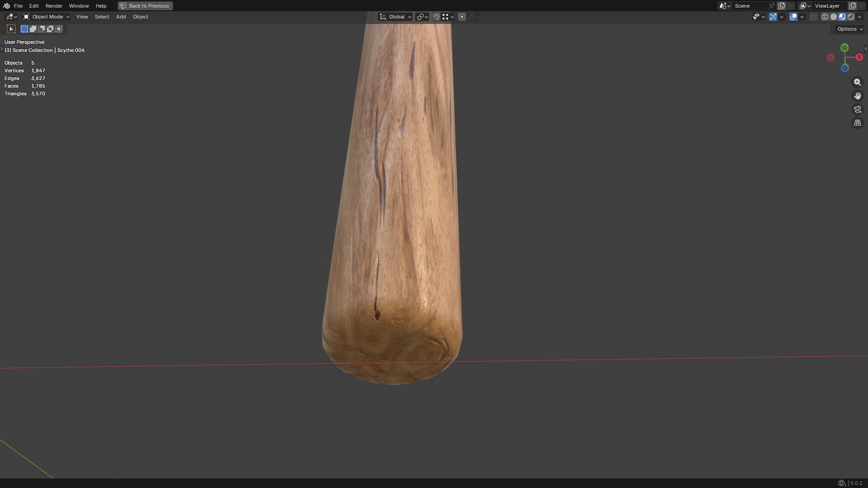Choose the Subtract selection mode icon
This screenshot has height=488, width=868.
pos(42,29)
